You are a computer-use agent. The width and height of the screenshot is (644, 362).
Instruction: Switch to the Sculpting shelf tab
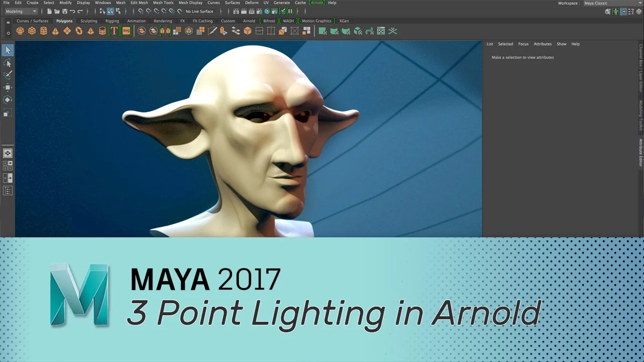tap(89, 21)
